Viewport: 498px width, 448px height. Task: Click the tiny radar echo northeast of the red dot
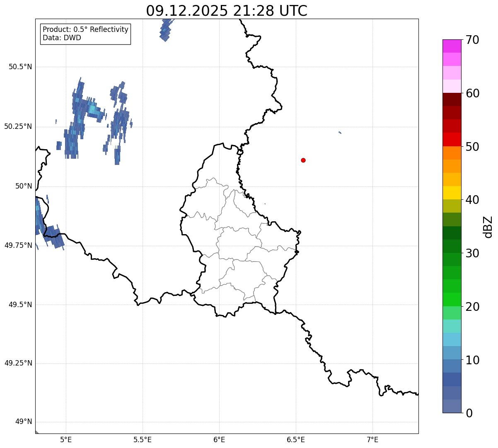[x=340, y=133]
